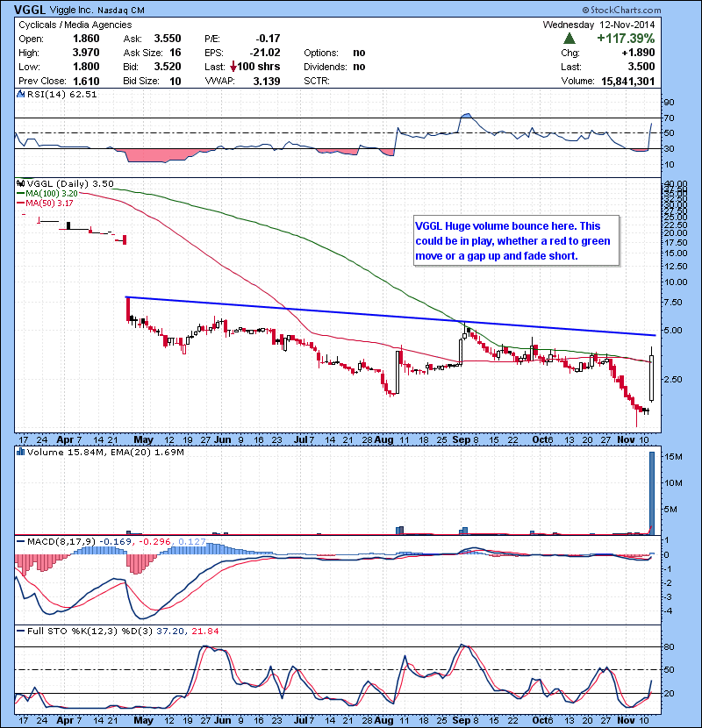Click the tall Nov 12 volume spike bar
This screenshot has height=728, width=702.
(652, 493)
